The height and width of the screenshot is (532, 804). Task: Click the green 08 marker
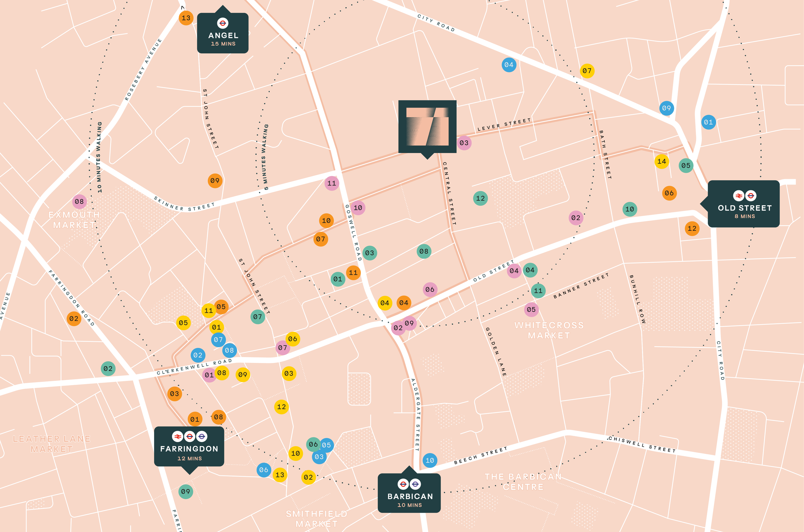click(424, 251)
